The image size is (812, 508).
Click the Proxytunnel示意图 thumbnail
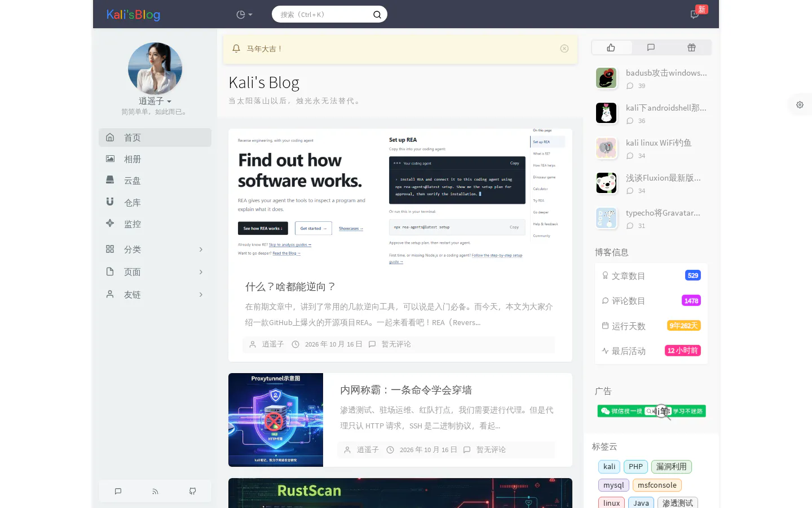(x=276, y=420)
